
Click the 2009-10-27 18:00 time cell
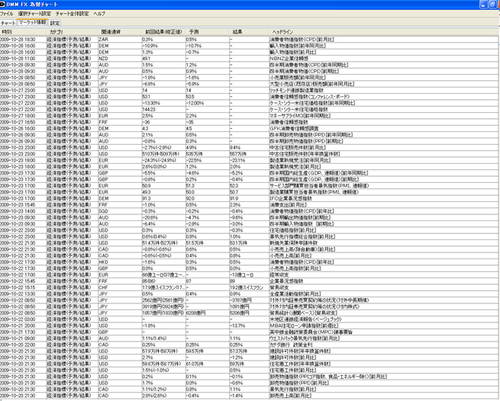[x=23, y=116]
